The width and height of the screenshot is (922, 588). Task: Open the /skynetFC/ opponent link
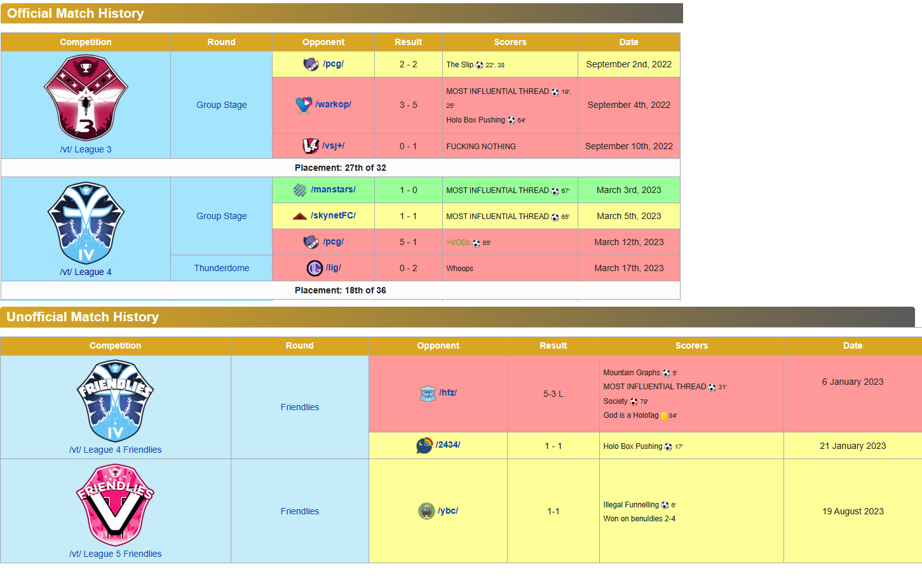click(x=333, y=215)
